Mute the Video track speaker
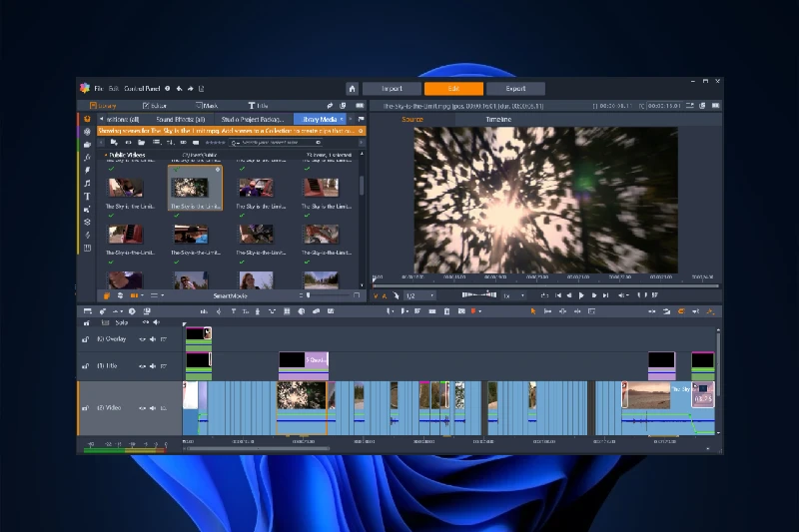Screen dimensions: 799x532 click(x=153, y=408)
